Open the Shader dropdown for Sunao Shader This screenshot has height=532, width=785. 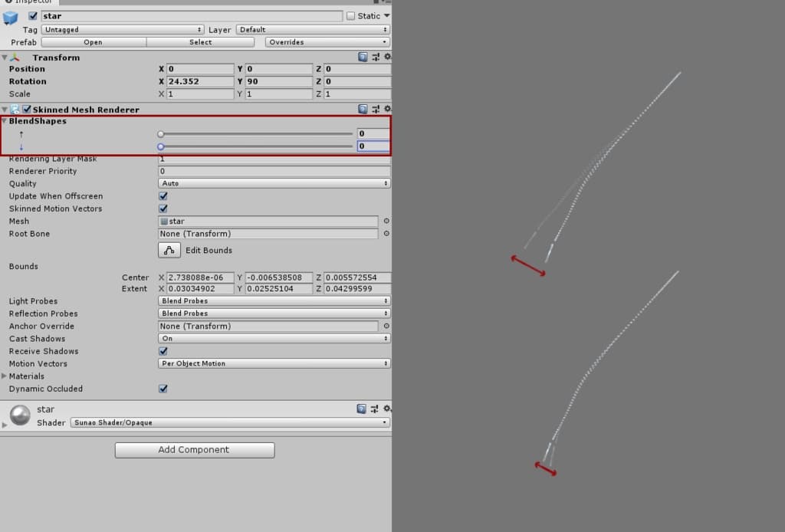coord(230,422)
